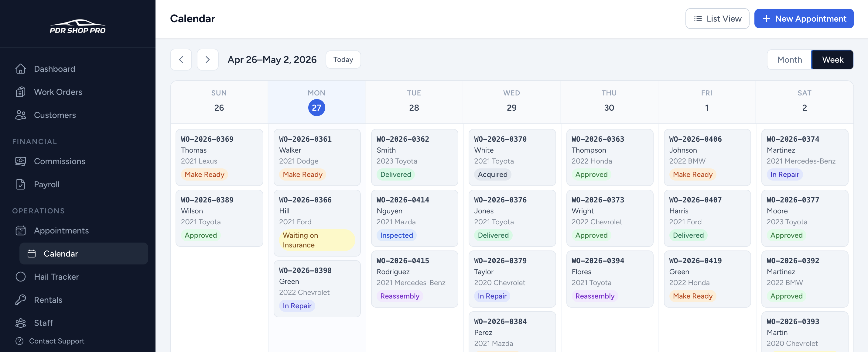Open work order WO-2026-0369 Thomas card
Screen dimensions: 868x352
click(219, 157)
